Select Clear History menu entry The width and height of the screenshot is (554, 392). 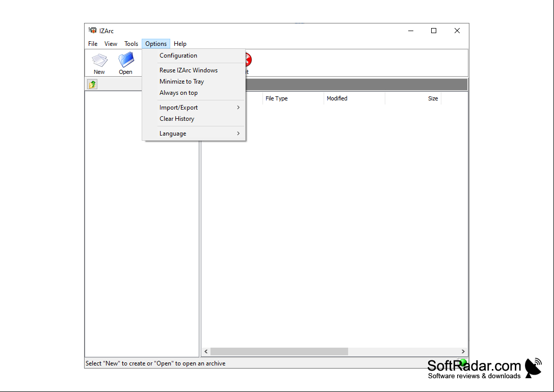pos(194,119)
